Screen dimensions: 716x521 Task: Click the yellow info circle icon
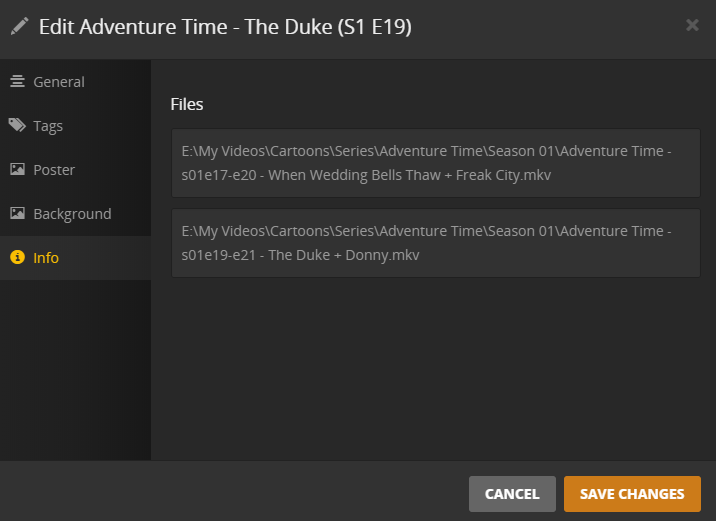tap(17, 258)
